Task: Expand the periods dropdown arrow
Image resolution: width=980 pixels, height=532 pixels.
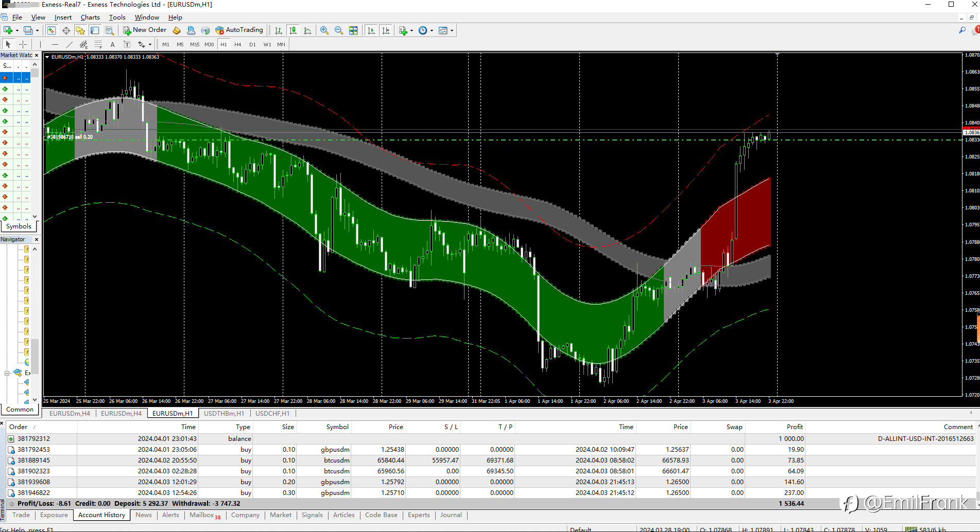Action: pos(432,30)
